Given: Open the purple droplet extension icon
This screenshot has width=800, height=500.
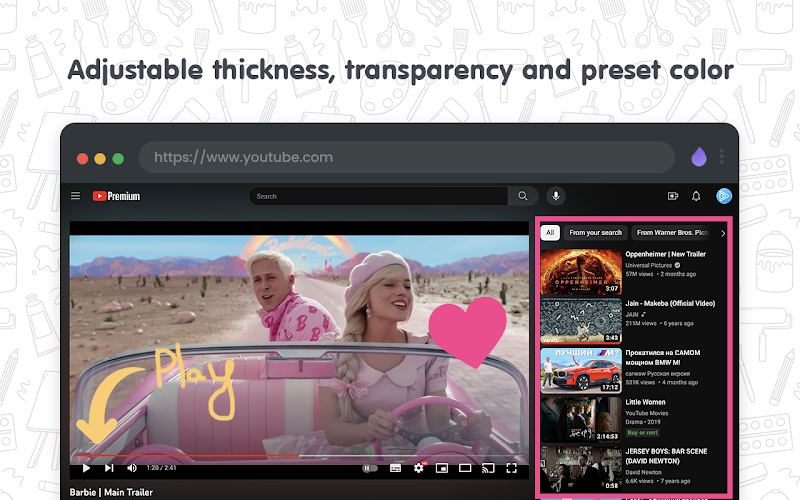Looking at the screenshot, I should click(698, 157).
